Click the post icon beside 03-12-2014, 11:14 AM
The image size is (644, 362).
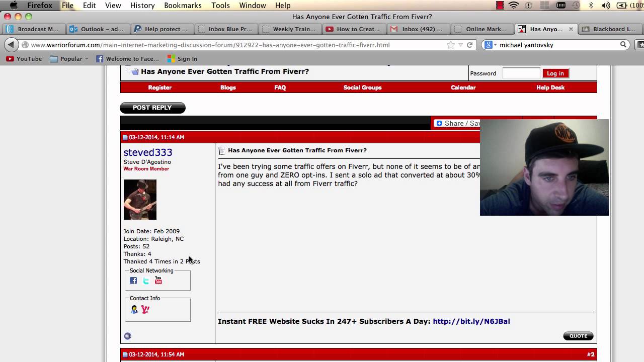point(125,137)
